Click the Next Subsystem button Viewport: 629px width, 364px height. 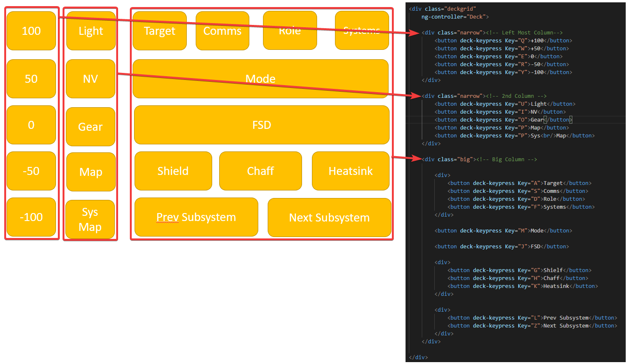click(x=329, y=217)
